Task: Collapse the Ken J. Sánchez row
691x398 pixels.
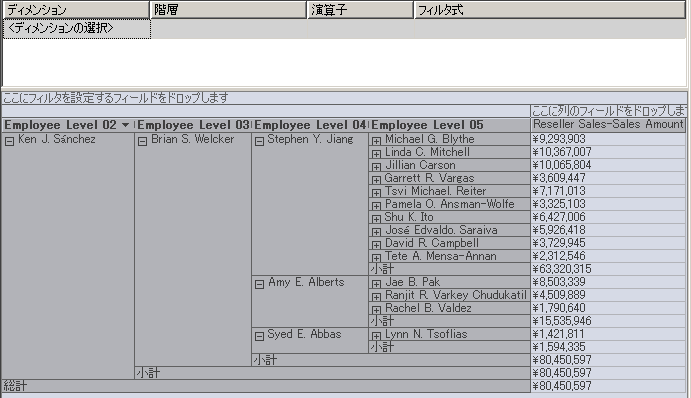Action: pyautogui.click(x=10, y=141)
